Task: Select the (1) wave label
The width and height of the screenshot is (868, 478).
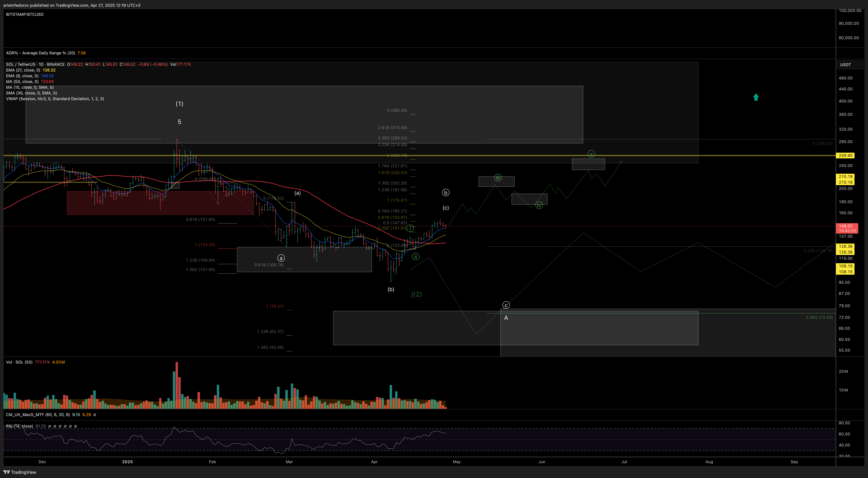Action: click(179, 104)
